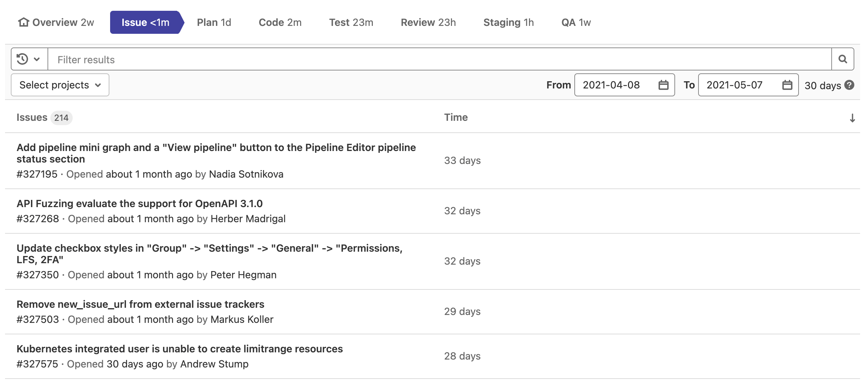Screen dimensions: 868x384
Task: Click the magnifying glass search icon
Action: click(842, 59)
